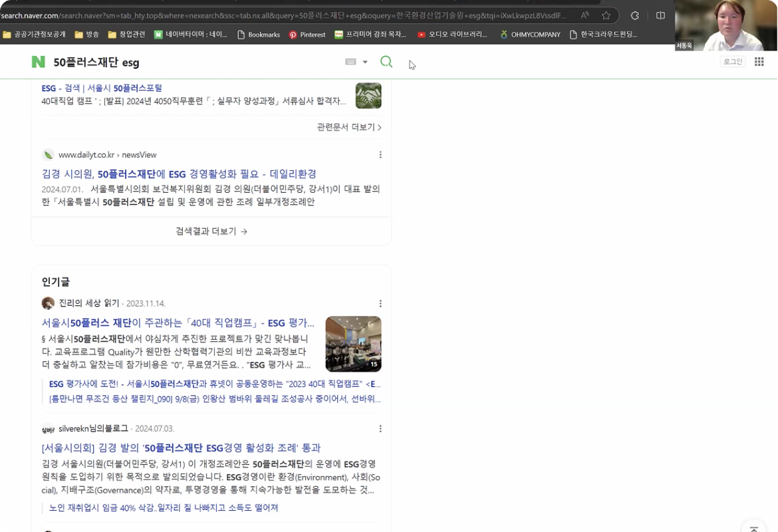Open the 40대 직업캠프 post photo thumbnail

tap(353, 344)
